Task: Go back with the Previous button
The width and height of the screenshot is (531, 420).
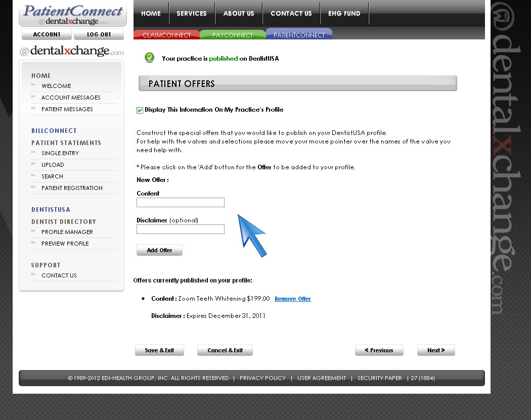Action: (x=379, y=350)
